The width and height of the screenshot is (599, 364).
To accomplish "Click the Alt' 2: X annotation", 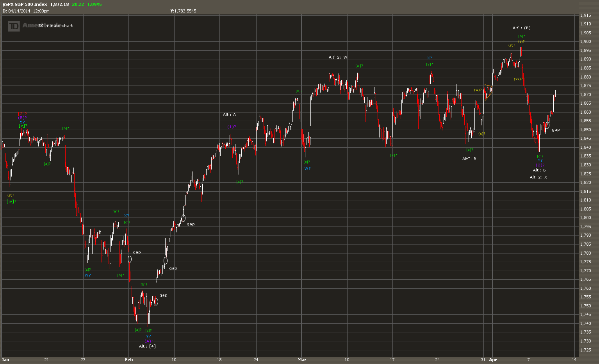I will pyautogui.click(x=538, y=177).
